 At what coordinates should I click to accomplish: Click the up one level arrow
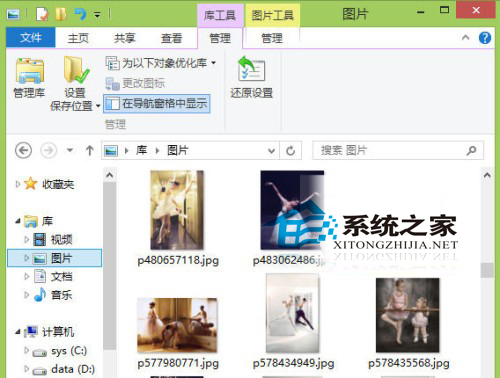(x=89, y=151)
